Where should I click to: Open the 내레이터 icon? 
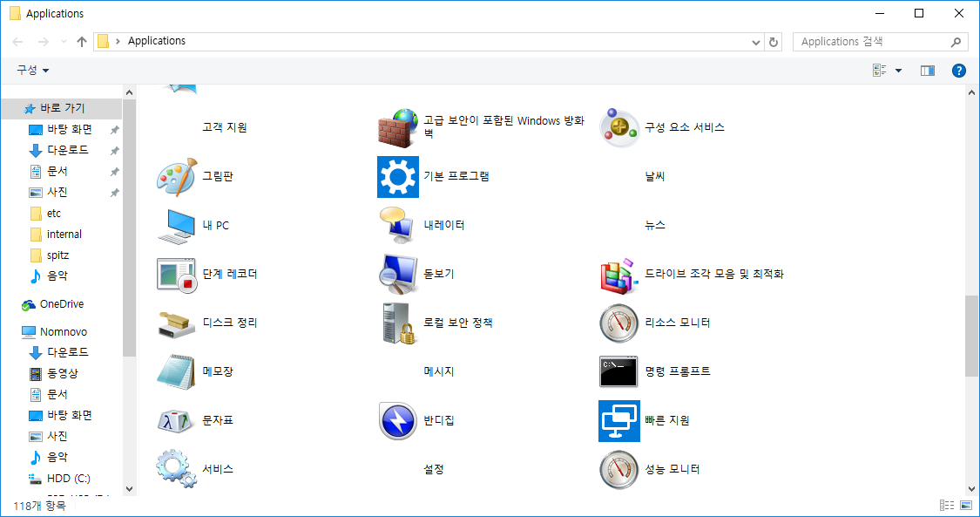click(x=398, y=225)
